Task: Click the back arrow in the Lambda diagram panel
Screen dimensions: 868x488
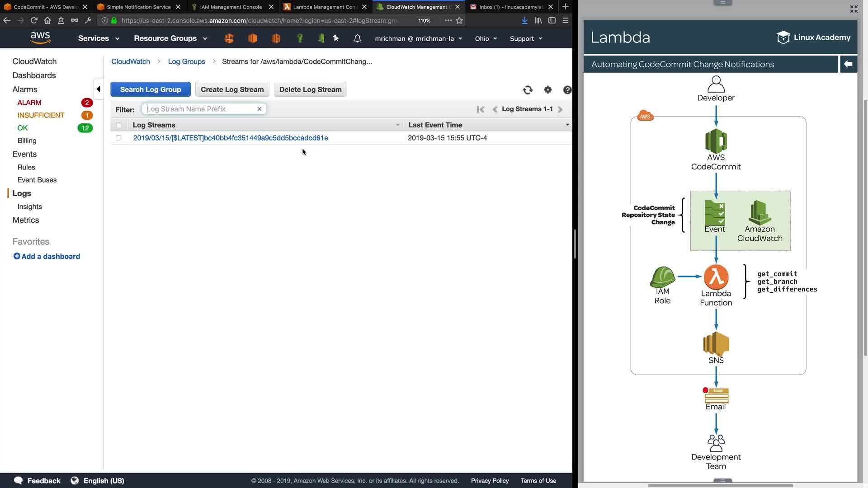Action: click(x=848, y=64)
